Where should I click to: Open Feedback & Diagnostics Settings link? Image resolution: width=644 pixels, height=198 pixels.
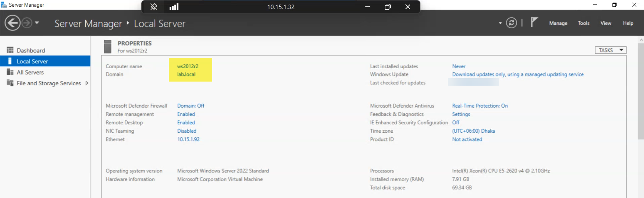point(461,114)
